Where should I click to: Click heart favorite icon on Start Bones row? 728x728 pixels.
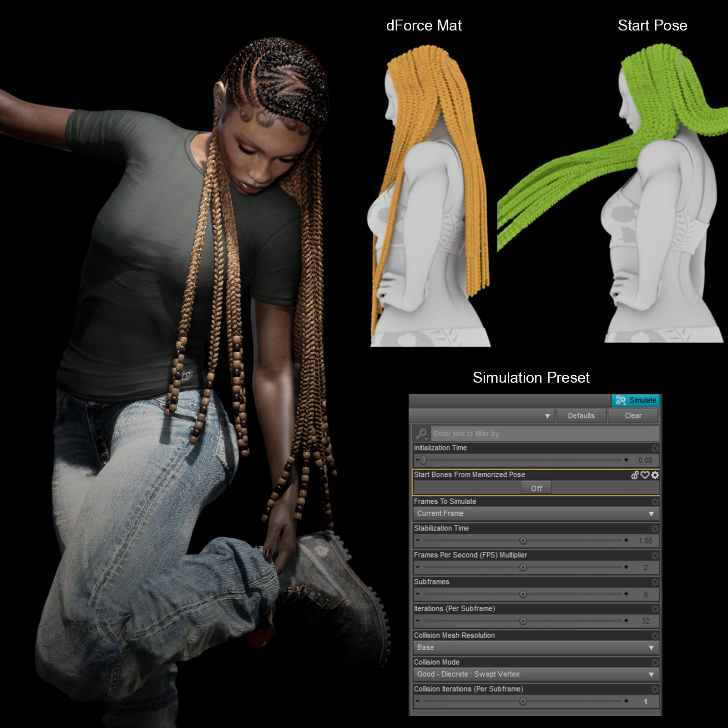645,475
